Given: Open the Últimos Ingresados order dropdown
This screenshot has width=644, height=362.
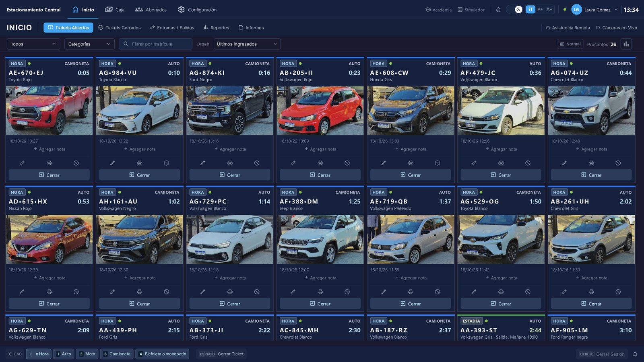Looking at the screenshot, I should (247, 44).
